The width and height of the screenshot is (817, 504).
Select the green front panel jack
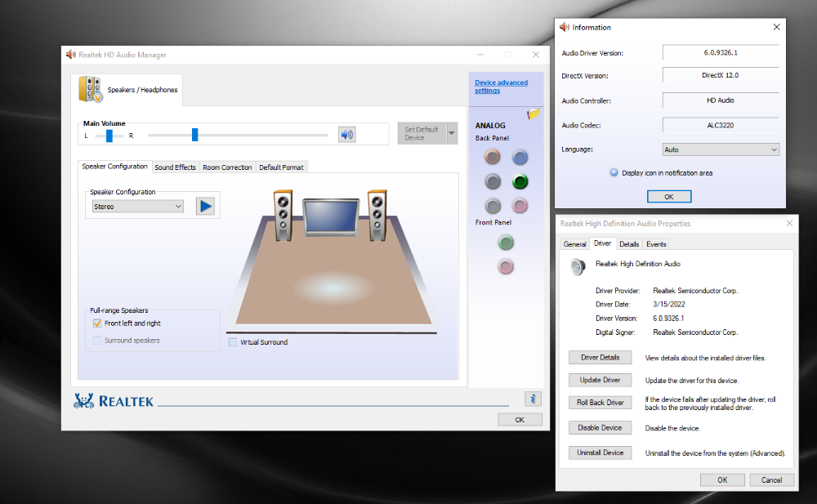pyautogui.click(x=506, y=242)
